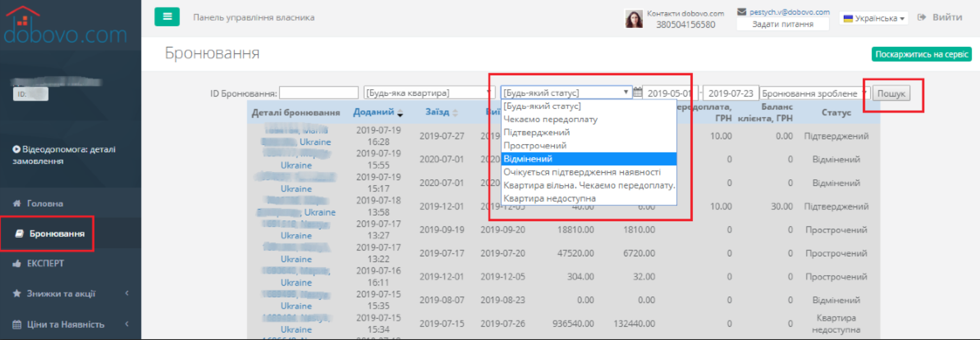Expand the 'Ціни та Наявність' chevron

127,324
